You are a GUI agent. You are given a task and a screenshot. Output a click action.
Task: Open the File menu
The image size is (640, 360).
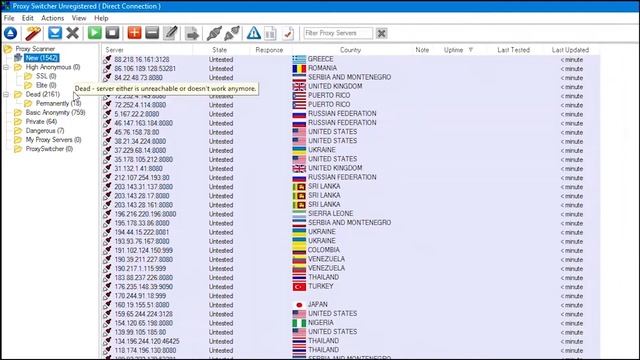click(x=9, y=18)
